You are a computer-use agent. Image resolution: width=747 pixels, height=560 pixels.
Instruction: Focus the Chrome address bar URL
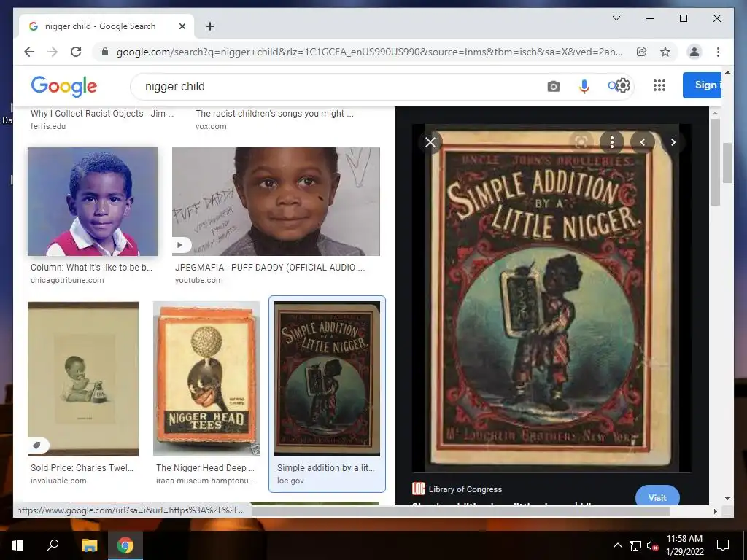click(369, 52)
